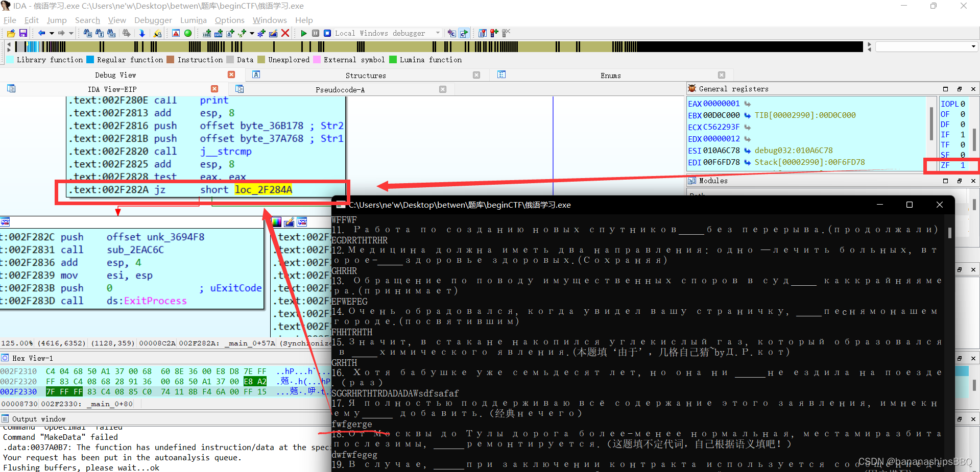The width and height of the screenshot is (980, 472).
Task: Click the blue Jump back arrow
Action: (42, 33)
